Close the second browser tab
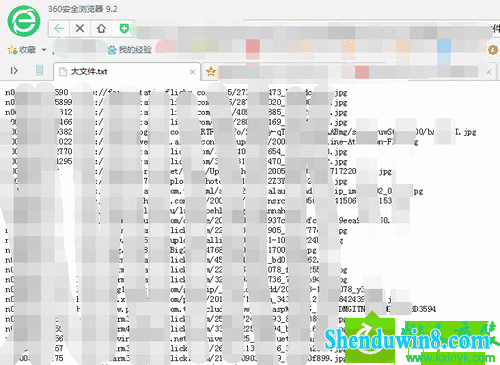Viewport: 500px width, 365px height. (x=488, y=72)
